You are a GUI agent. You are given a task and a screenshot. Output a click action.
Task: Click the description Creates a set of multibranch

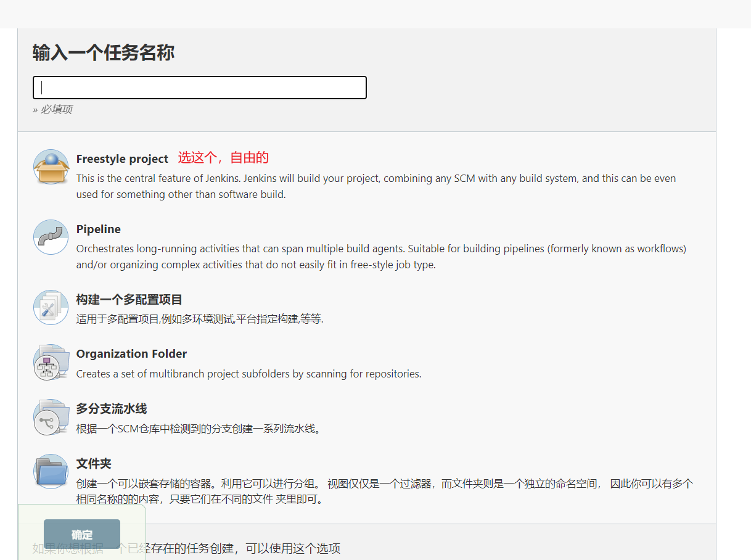click(x=249, y=374)
